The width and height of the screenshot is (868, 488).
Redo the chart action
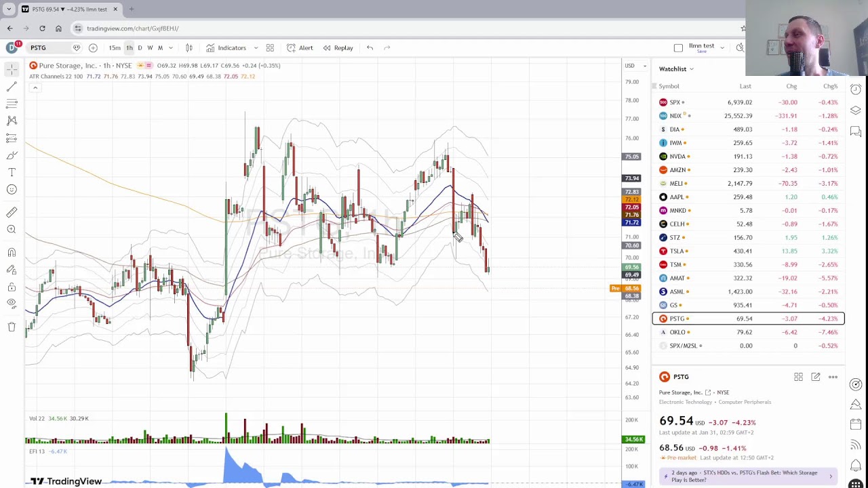[x=387, y=47]
